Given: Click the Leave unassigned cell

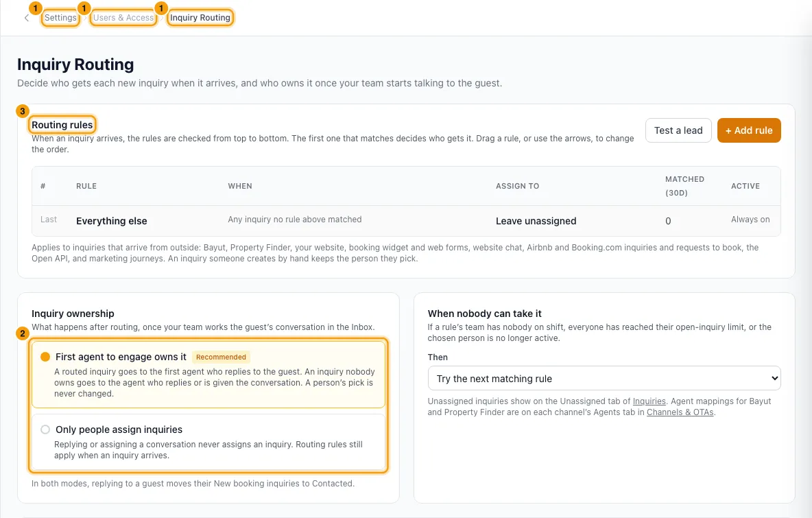Looking at the screenshot, I should click(536, 221).
